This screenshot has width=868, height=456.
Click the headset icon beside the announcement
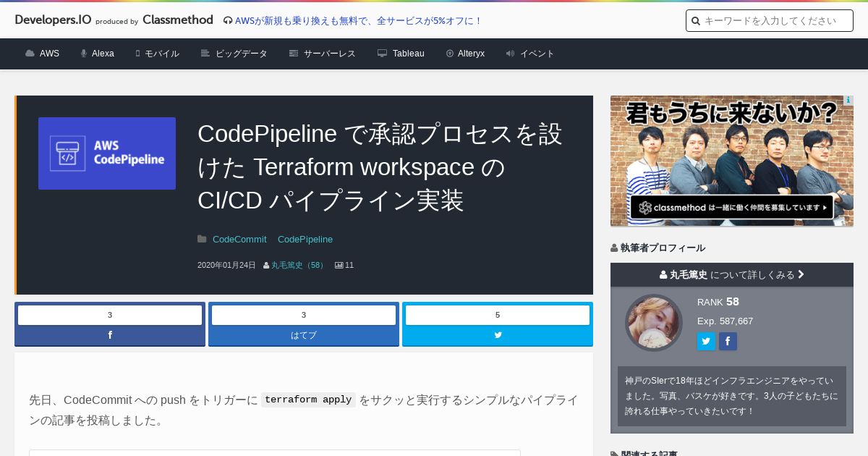pos(228,21)
